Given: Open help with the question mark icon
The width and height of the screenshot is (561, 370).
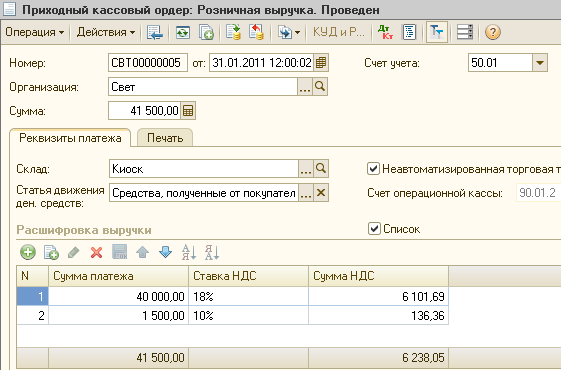Looking at the screenshot, I should point(493,32).
